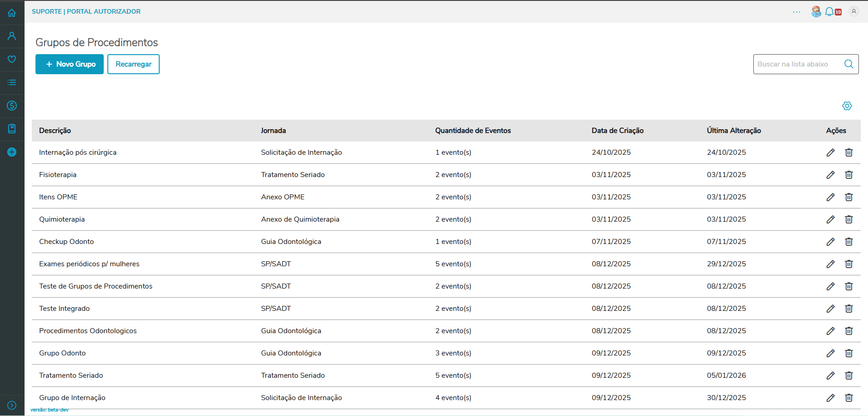
Task: Delete the Checkup Odonto group
Action: tap(848, 242)
